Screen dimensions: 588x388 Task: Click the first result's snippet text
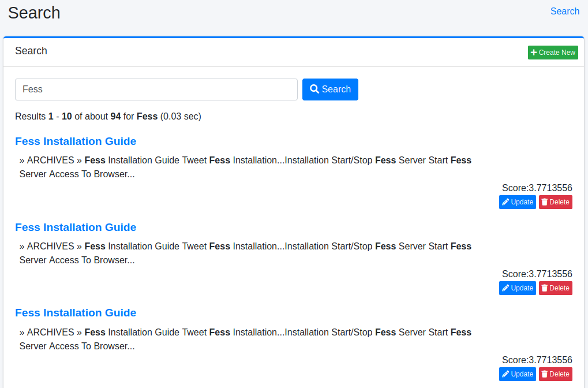pos(245,167)
